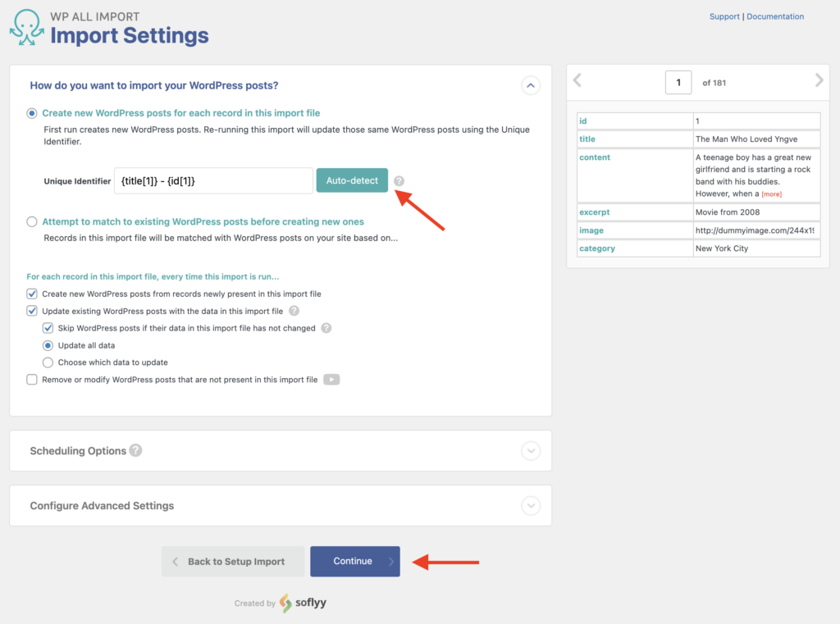Click Continue to proceed
840x624 pixels.
(x=354, y=561)
